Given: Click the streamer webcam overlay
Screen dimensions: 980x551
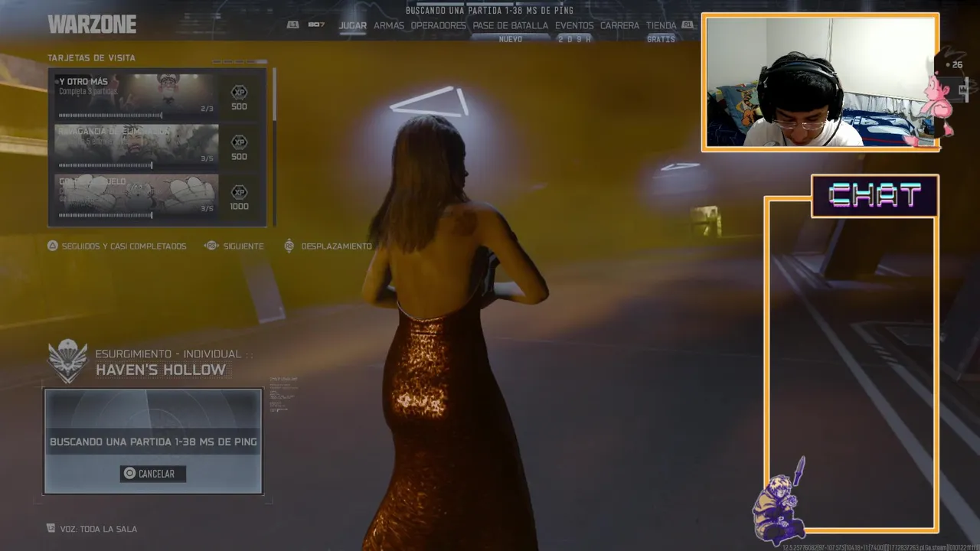Looking at the screenshot, I should coord(820,82).
